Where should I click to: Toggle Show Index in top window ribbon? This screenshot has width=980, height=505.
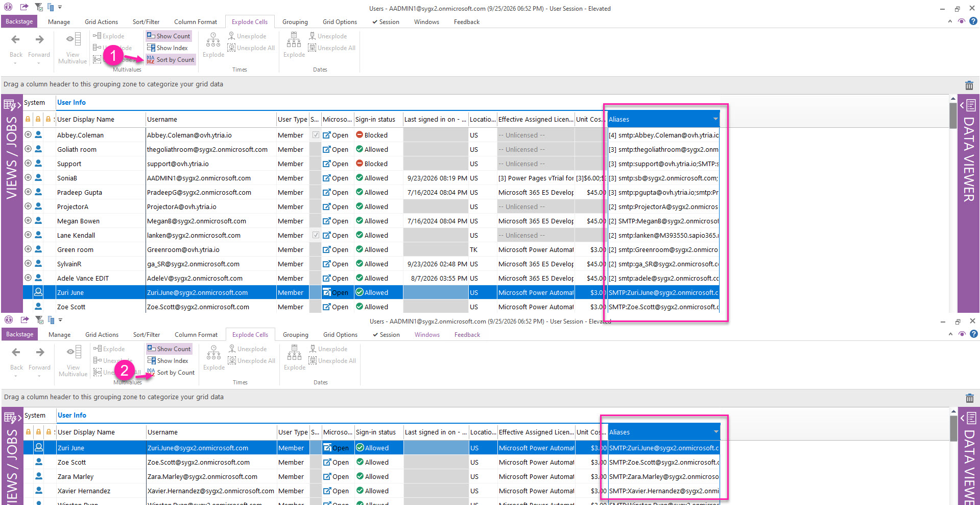click(168, 48)
